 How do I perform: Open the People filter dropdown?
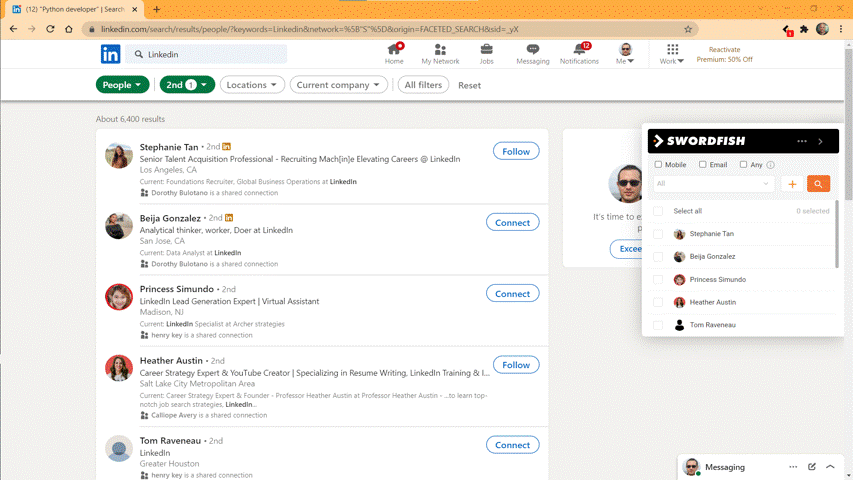122,85
